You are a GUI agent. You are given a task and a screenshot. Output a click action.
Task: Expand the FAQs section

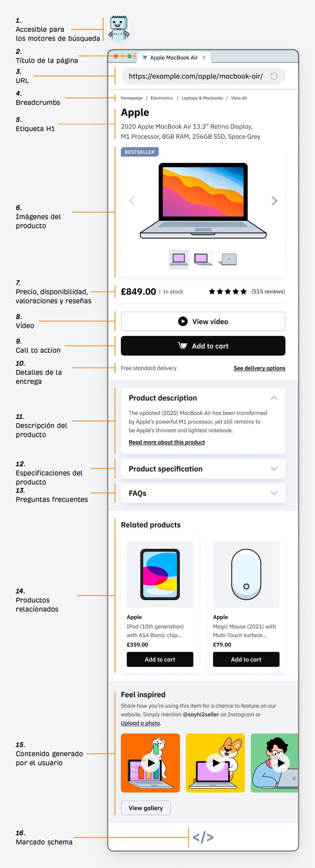click(x=274, y=493)
